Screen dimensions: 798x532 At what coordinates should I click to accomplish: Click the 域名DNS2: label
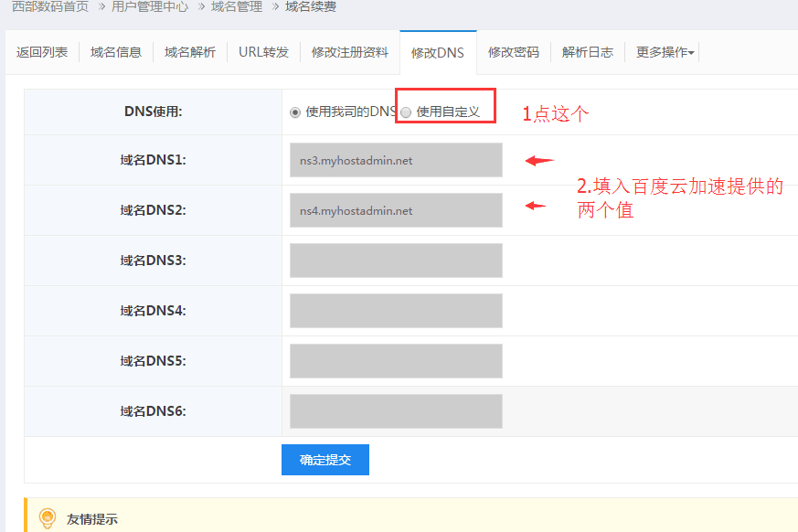[154, 210]
